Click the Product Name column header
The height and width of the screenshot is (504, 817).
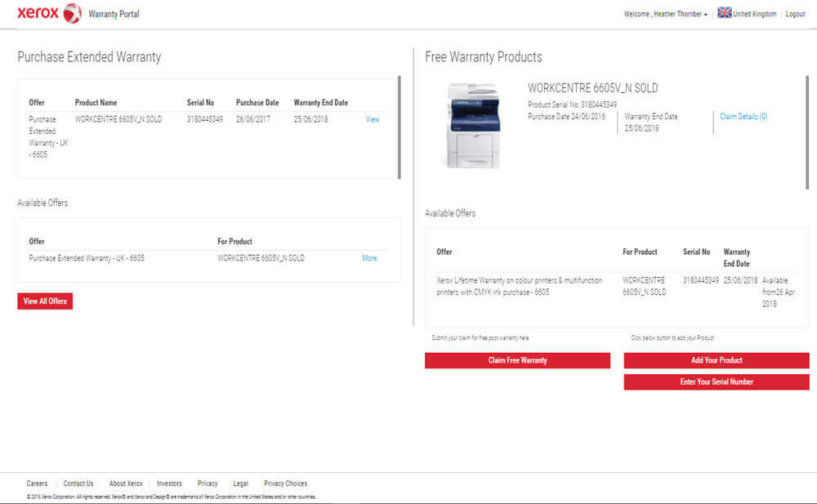point(96,103)
